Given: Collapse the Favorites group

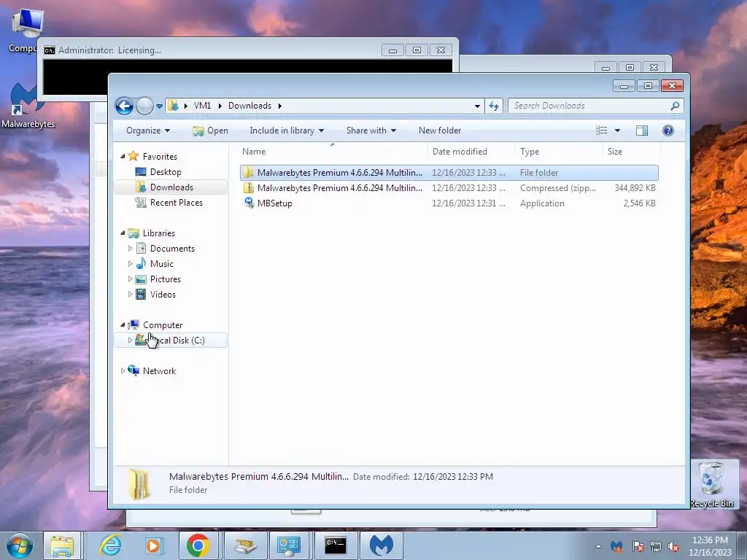Looking at the screenshot, I should 123,156.
